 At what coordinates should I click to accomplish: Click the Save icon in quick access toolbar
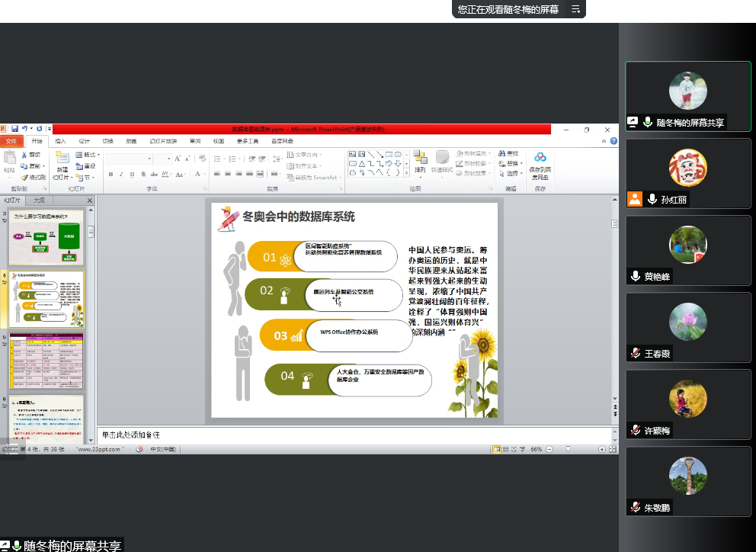[14, 130]
